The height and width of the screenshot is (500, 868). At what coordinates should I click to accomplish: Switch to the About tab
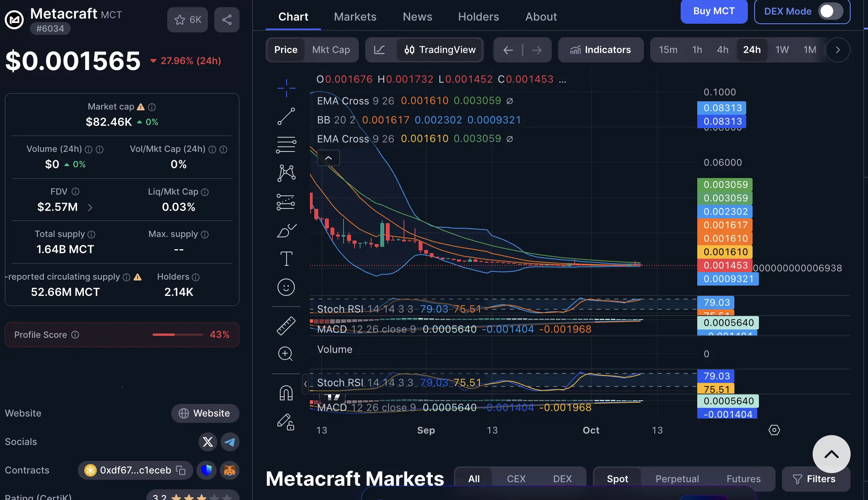point(541,17)
